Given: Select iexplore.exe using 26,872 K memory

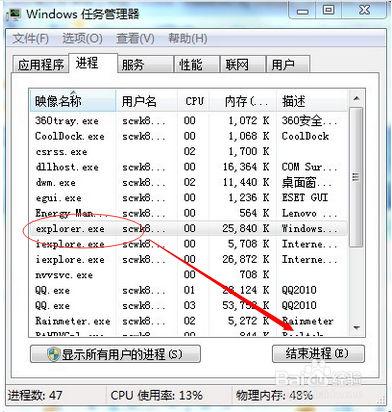Looking at the screenshot, I should pyautogui.click(x=189, y=259).
